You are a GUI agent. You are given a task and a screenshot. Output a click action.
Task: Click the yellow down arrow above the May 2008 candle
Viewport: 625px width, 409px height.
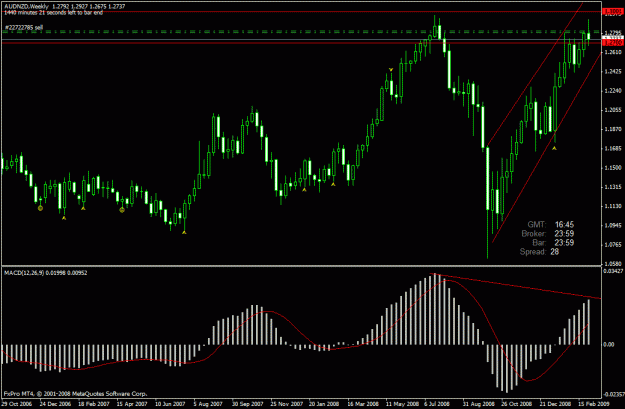click(391, 70)
